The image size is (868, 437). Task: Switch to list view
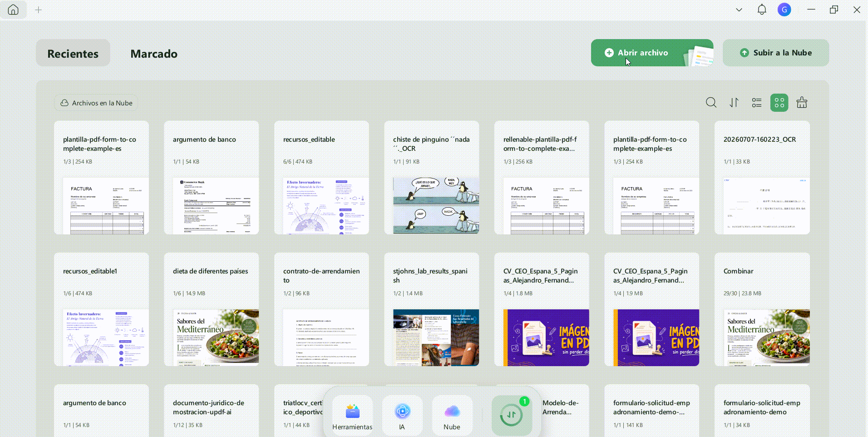click(x=757, y=103)
